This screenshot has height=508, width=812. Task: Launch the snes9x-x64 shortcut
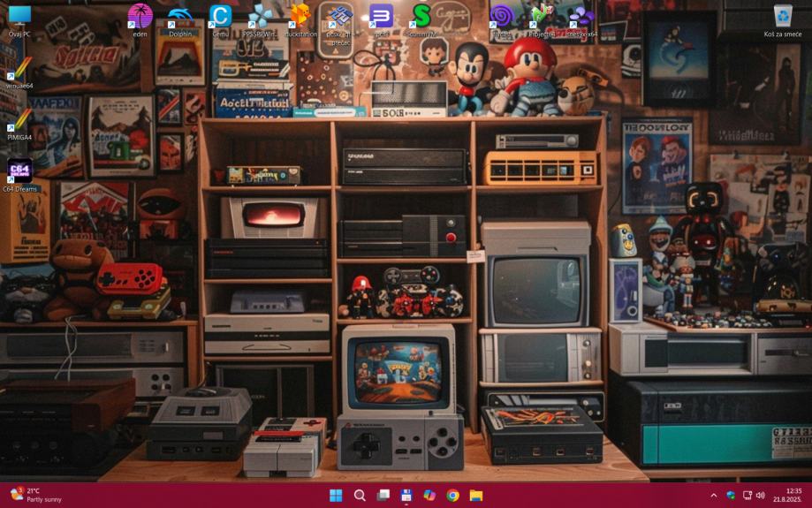tap(582, 20)
